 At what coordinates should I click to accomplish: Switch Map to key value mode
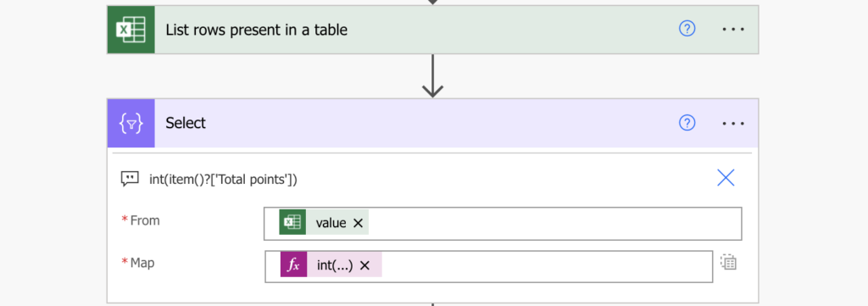[728, 262]
